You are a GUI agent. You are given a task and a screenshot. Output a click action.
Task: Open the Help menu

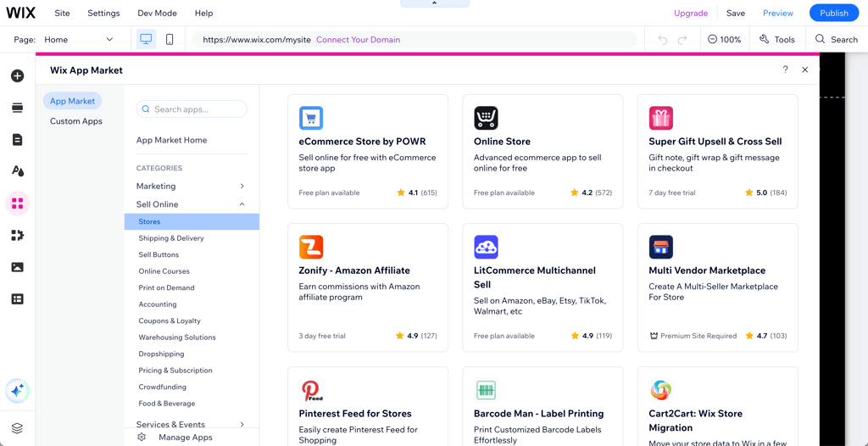pos(203,13)
